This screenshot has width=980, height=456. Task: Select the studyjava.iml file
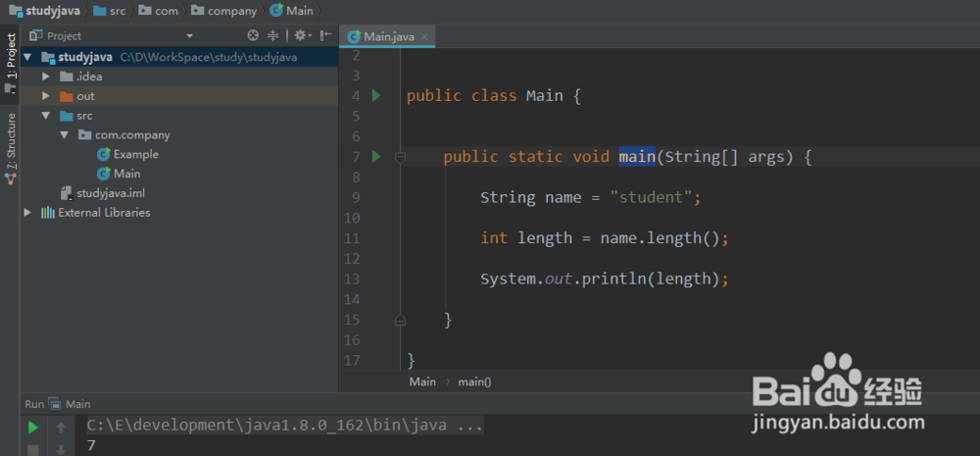(111, 193)
